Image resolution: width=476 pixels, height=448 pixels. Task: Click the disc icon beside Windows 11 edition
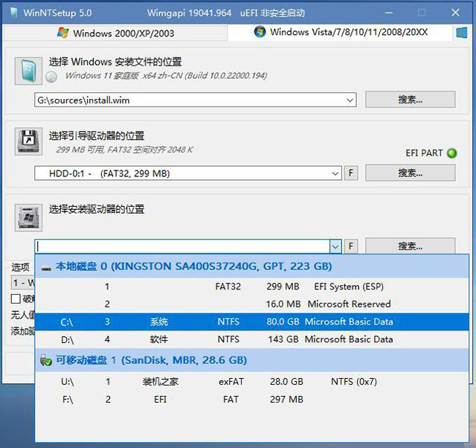tap(51, 77)
